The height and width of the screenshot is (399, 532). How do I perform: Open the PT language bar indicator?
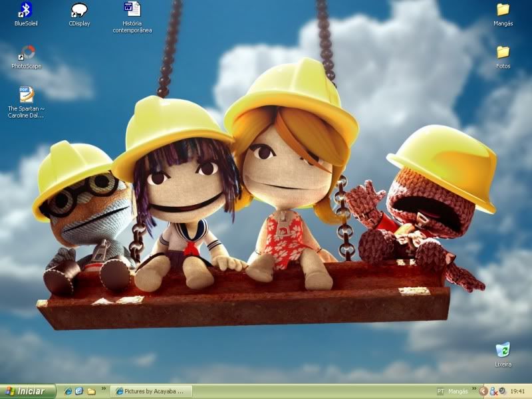(441, 392)
